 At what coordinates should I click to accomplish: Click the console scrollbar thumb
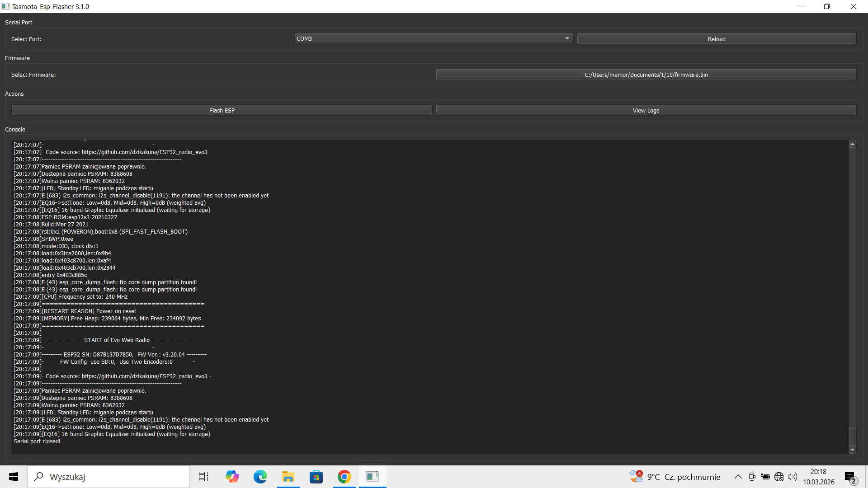click(852, 436)
